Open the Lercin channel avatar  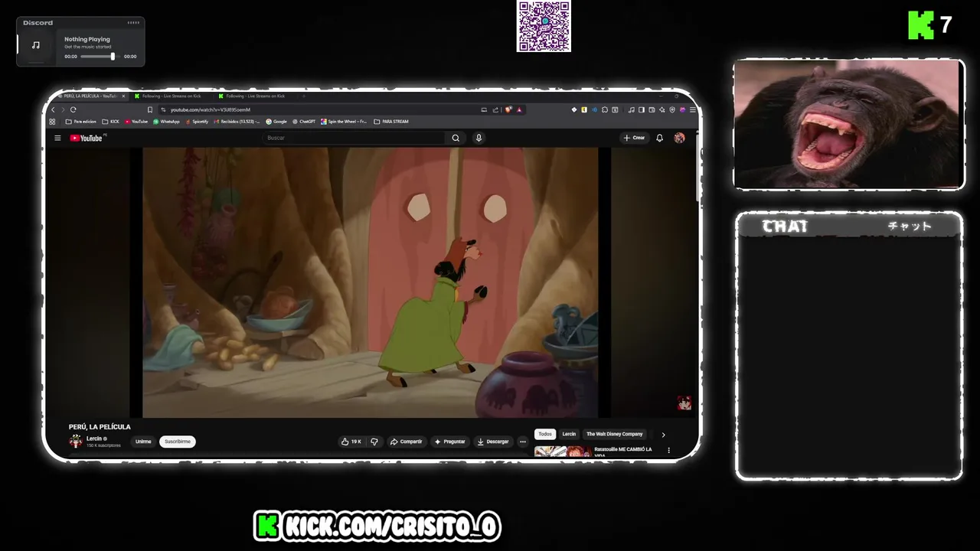tap(75, 441)
